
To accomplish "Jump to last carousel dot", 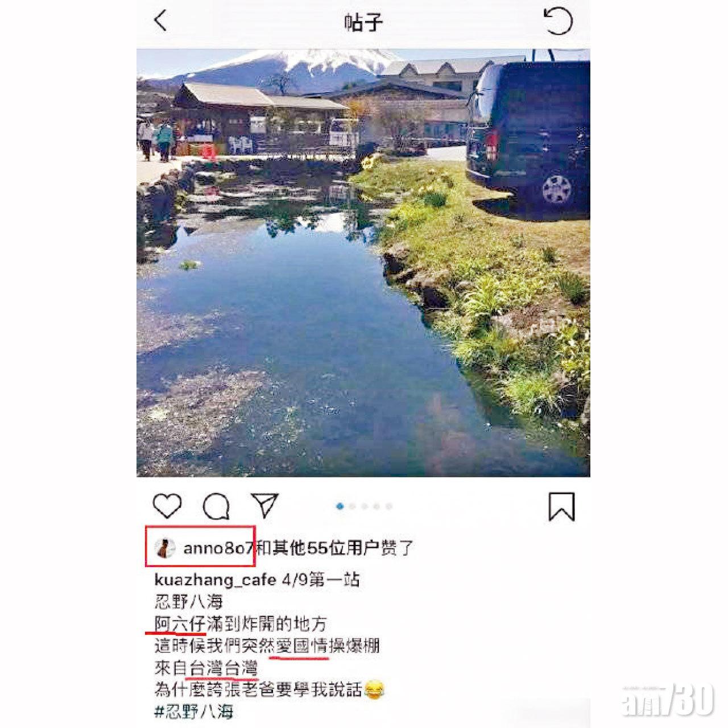I will tap(389, 506).
